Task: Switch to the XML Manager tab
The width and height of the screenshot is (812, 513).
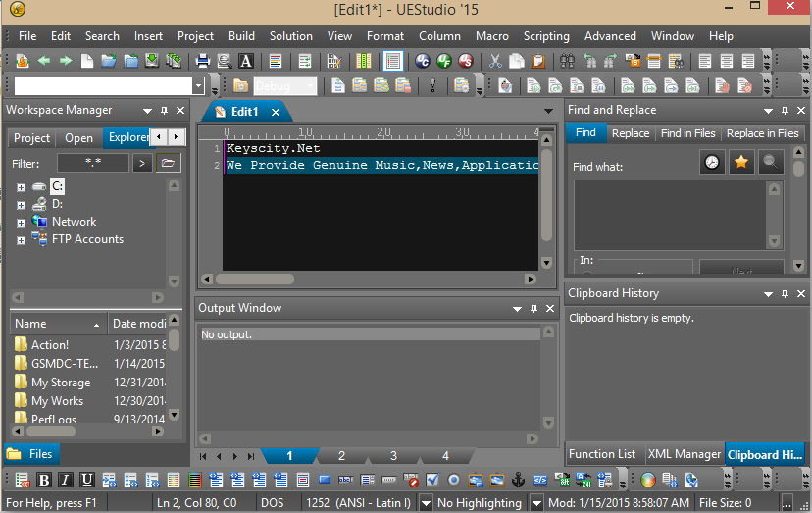Action: tap(685, 454)
